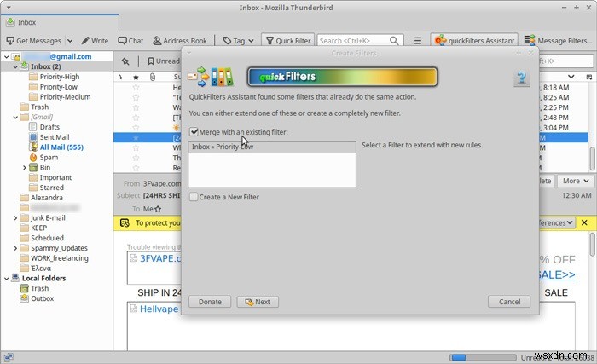Screen dimensions: 597x364
Task: Open the Tag dropdown
Action: [238, 41]
